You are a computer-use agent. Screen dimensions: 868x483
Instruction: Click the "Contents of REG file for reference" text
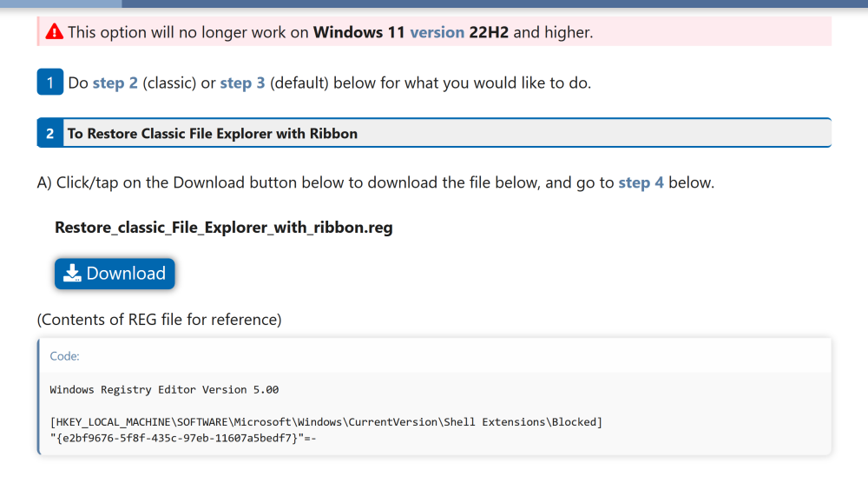tap(159, 320)
